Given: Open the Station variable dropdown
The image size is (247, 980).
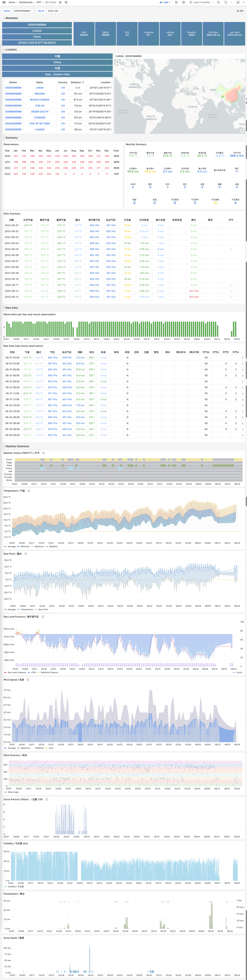Looking at the screenshot, I should pyautogui.click(x=23, y=11).
